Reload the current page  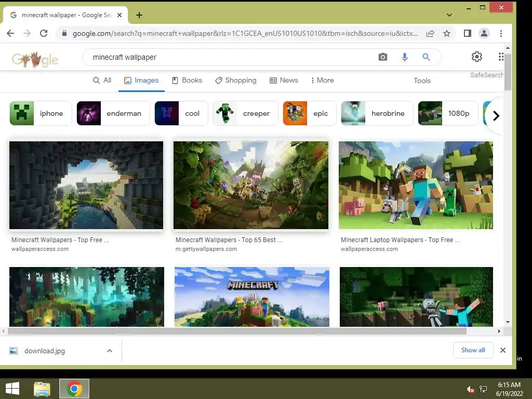44,33
